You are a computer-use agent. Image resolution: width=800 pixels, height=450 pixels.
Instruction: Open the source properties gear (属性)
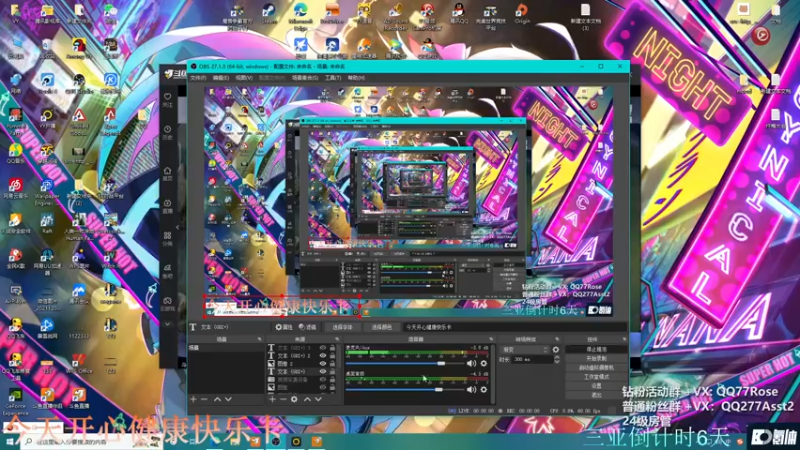284,327
